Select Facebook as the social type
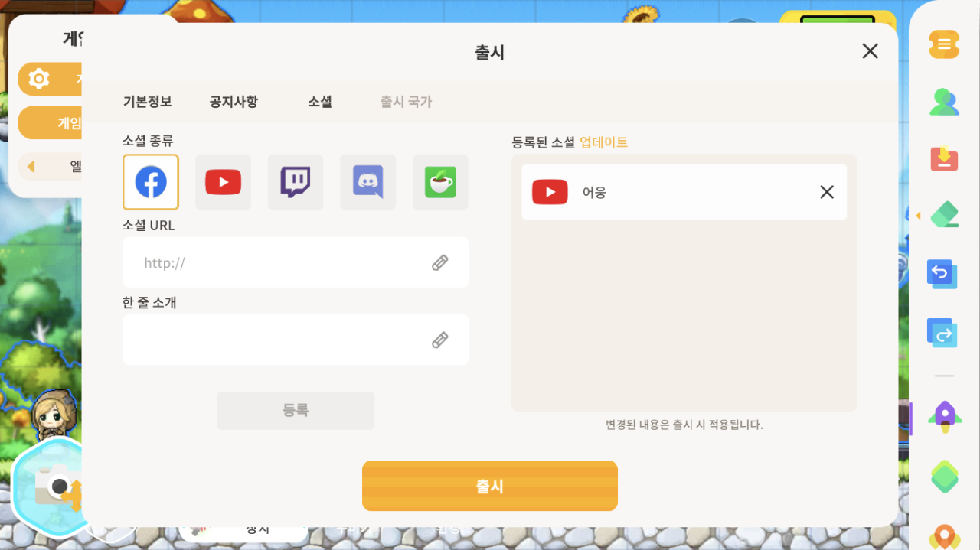Screen dimensions: 980x550 [x=151, y=182]
